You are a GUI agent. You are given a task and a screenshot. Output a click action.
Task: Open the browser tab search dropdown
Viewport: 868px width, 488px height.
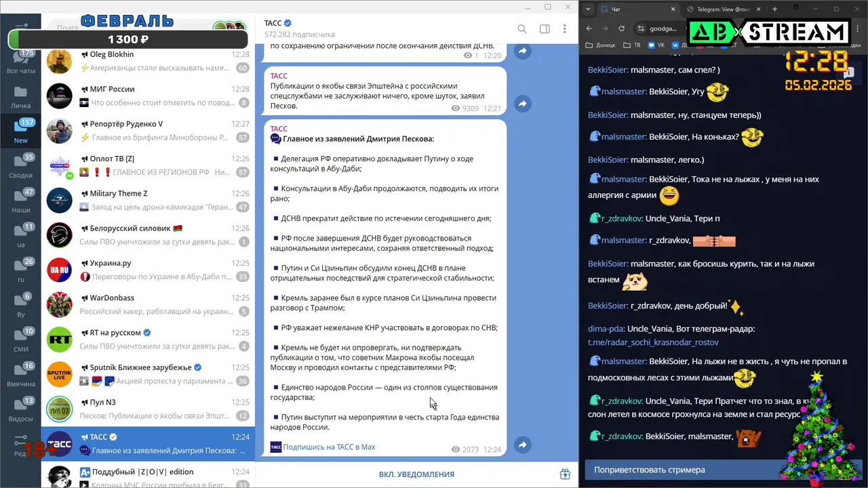coord(588,9)
